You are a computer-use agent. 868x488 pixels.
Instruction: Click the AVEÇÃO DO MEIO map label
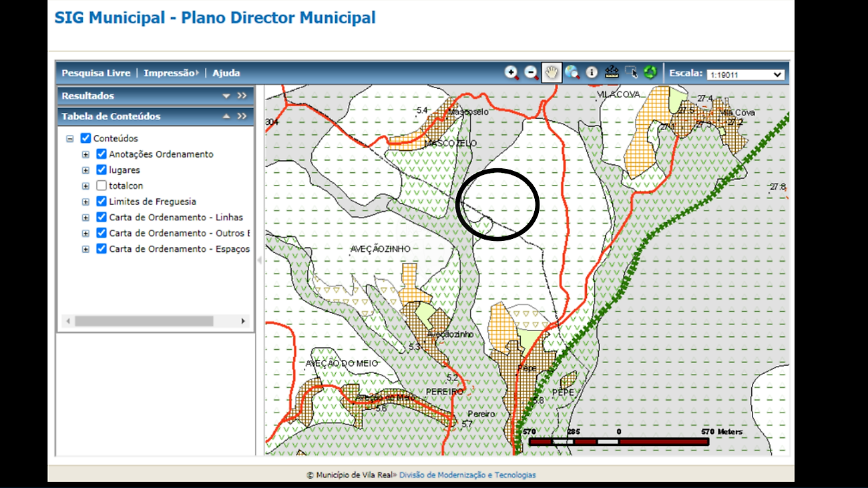(x=342, y=363)
